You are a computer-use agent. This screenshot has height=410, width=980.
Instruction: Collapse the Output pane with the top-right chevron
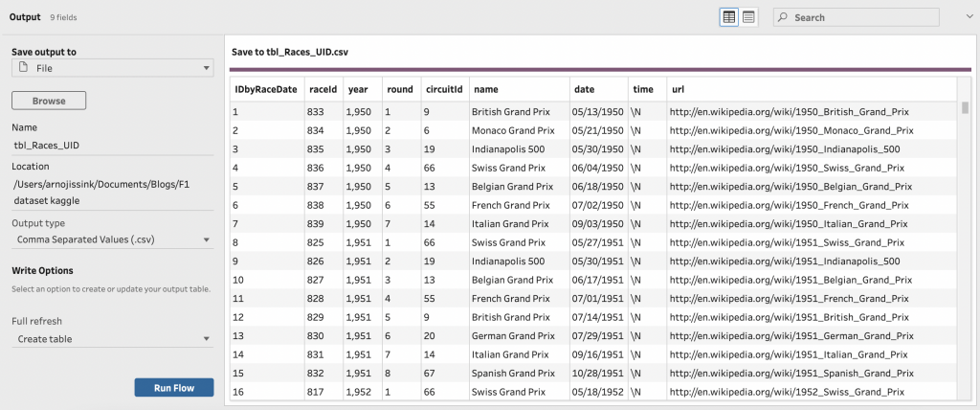tap(967, 16)
